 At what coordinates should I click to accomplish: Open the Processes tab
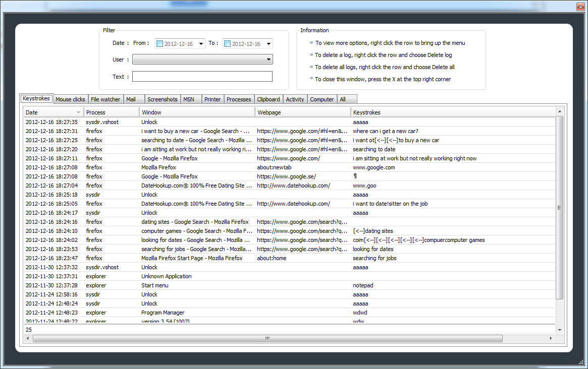pyautogui.click(x=239, y=99)
